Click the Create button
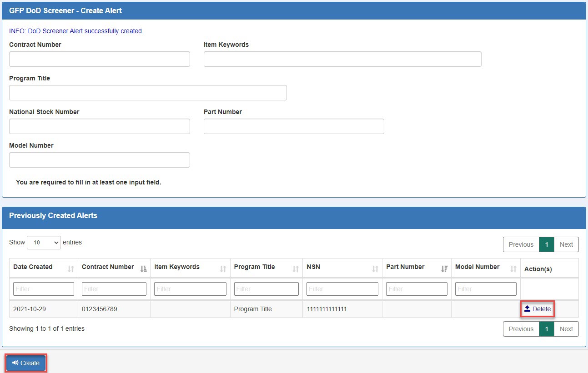The image size is (588, 373). pyautogui.click(x=25, y=363)
